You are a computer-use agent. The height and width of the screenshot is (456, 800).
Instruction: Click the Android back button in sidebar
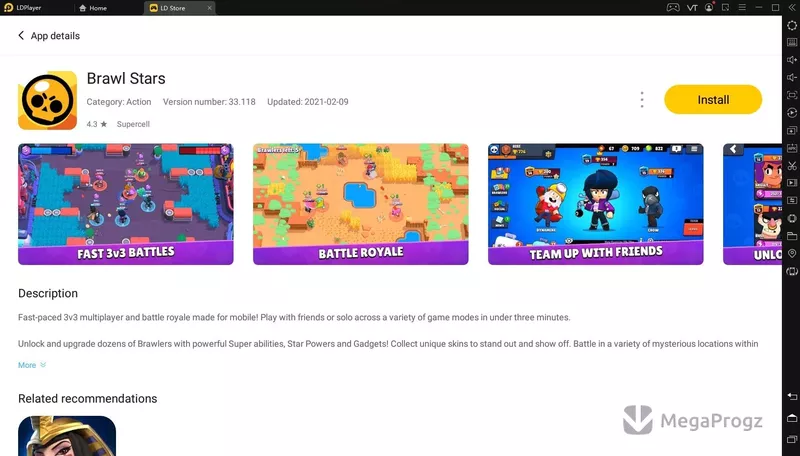792,396
